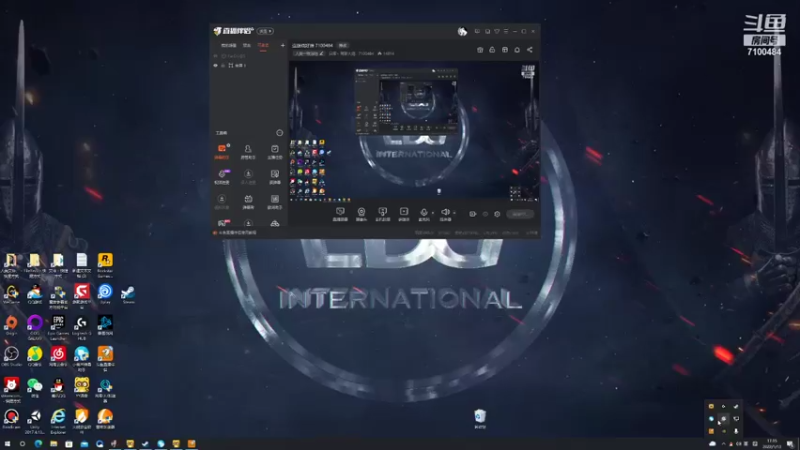Open Internet Explorer desktop shortcut
The image size is (800, 450).
click(58, 420)
